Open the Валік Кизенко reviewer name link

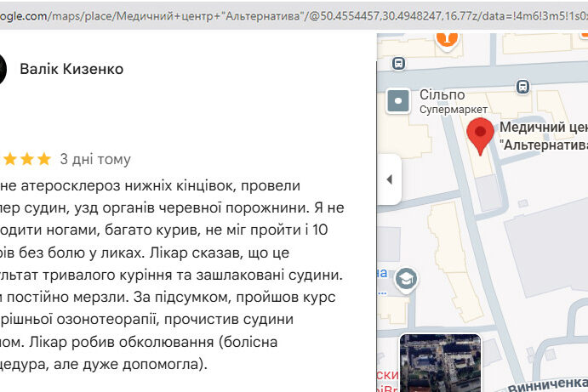[x=71, y=69]
